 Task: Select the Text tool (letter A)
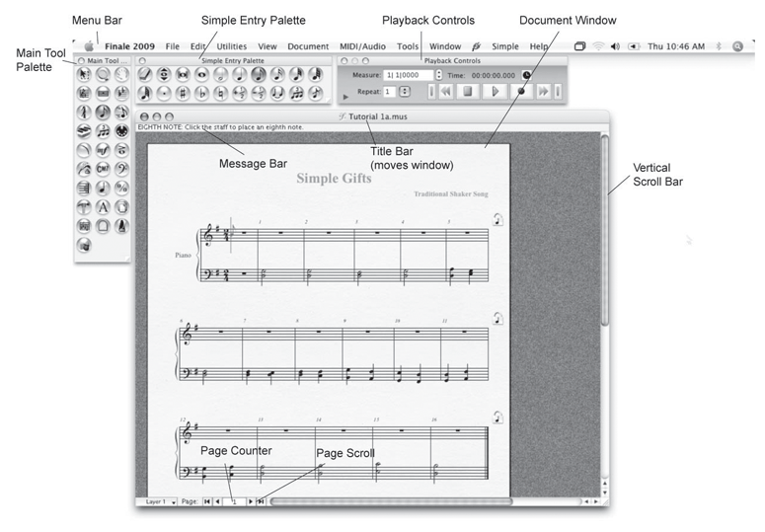[103, 207]
